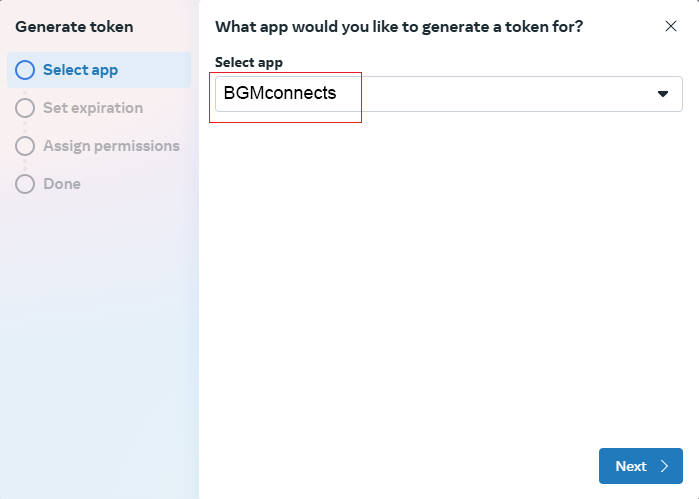The height and width of the screenshot is (499, 699).
Task: Click the Set expiration step circle icon
Action: click(25, 108)
